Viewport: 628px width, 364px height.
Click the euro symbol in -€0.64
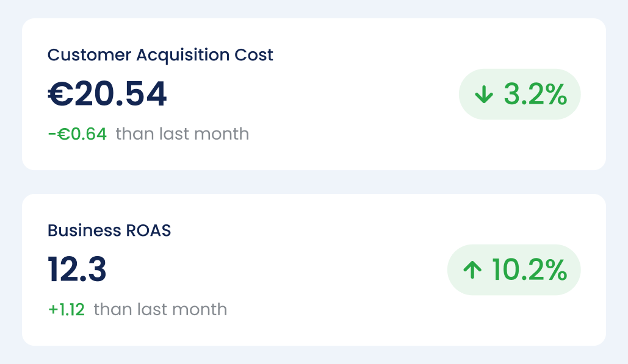coord(64,134)
